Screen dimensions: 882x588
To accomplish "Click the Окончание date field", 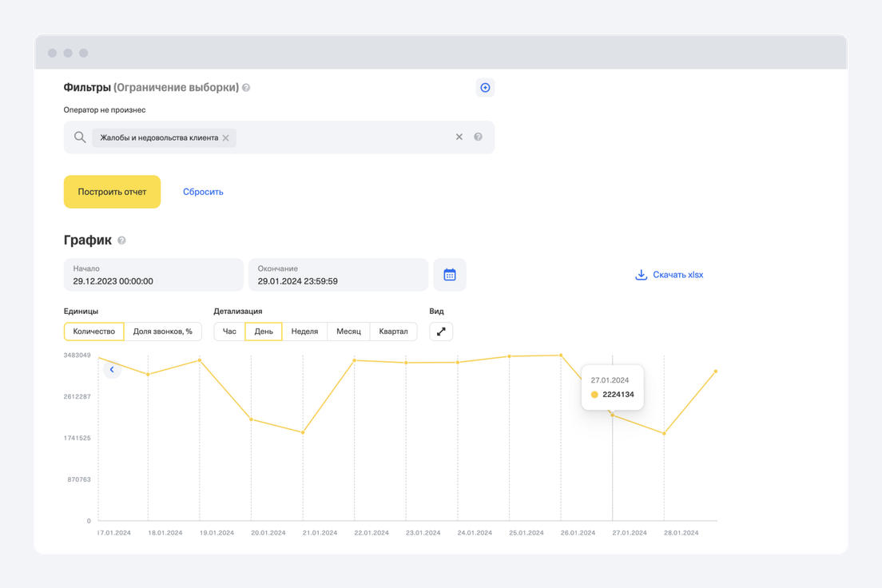I will pyautogui.click(x=338, y=275).
